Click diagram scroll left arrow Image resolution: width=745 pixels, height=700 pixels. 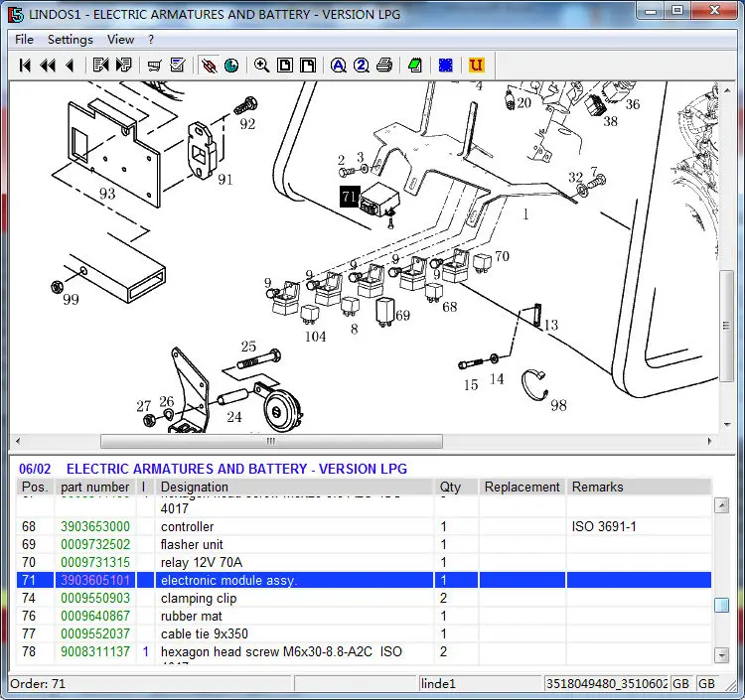18,441
